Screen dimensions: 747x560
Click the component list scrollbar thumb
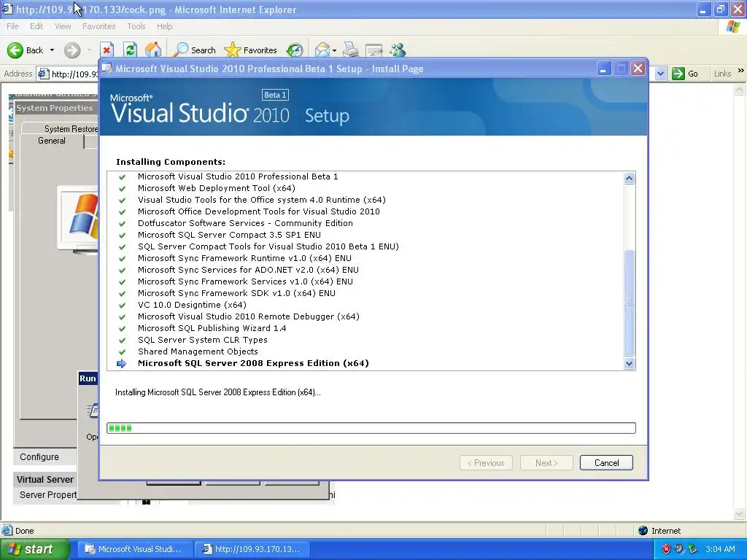point(629,303)
